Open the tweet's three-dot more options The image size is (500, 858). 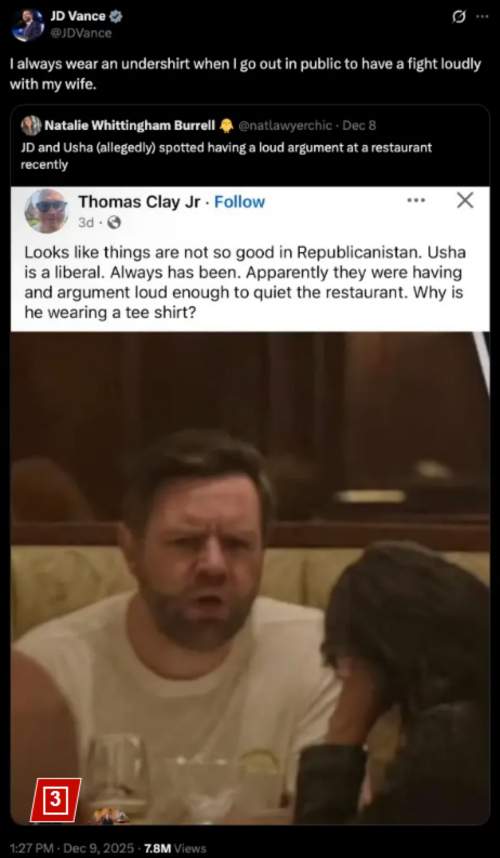482,17
